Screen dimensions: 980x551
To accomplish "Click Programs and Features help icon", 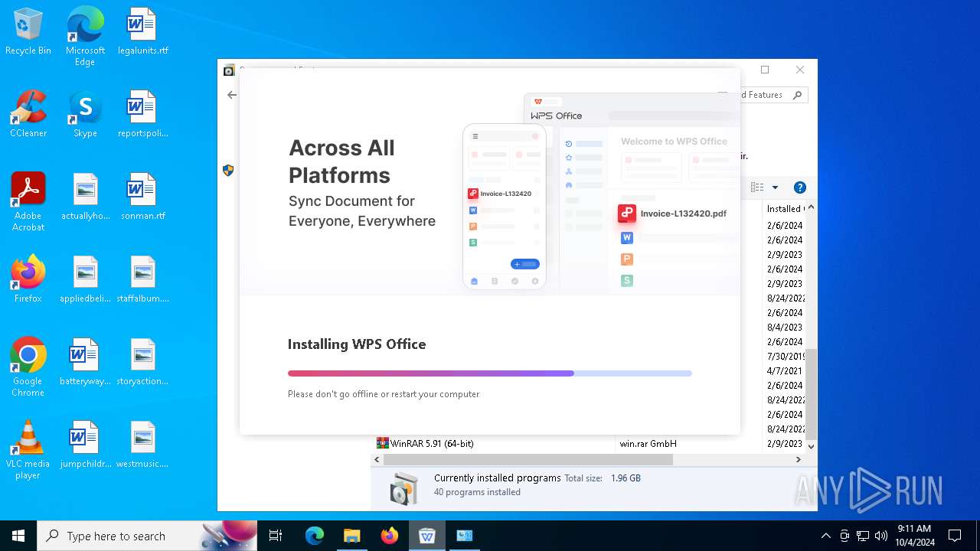I will tap(800, 187).
